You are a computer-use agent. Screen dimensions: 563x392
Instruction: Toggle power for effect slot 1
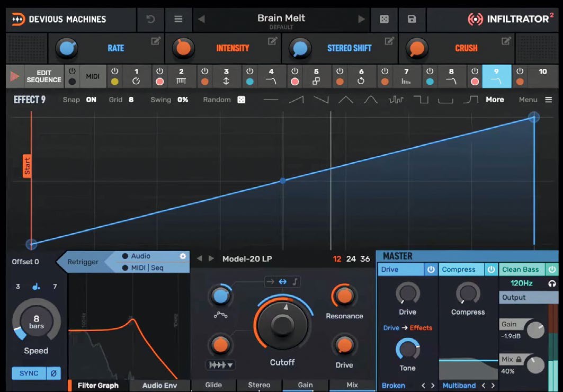(x=114, y=71)
